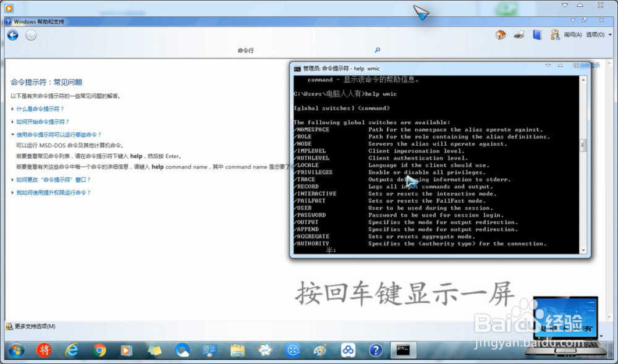This screenshot has width=618, height=364.
Task: Open the blue book browse help icon
Action: pos(537,35)
